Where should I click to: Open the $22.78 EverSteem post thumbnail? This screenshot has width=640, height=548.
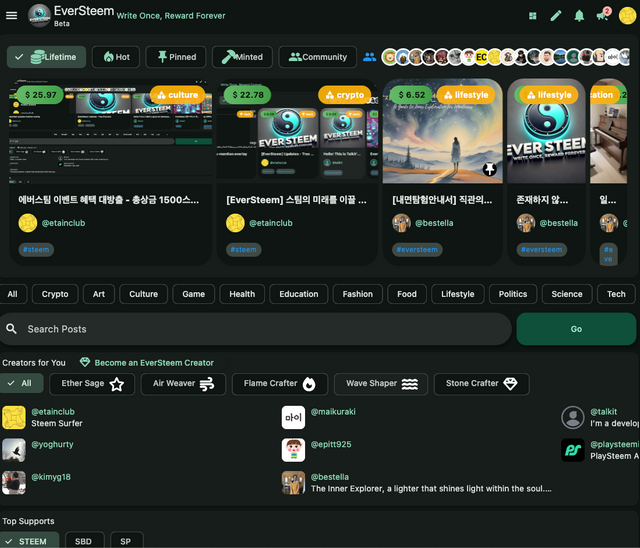point(297,131)
